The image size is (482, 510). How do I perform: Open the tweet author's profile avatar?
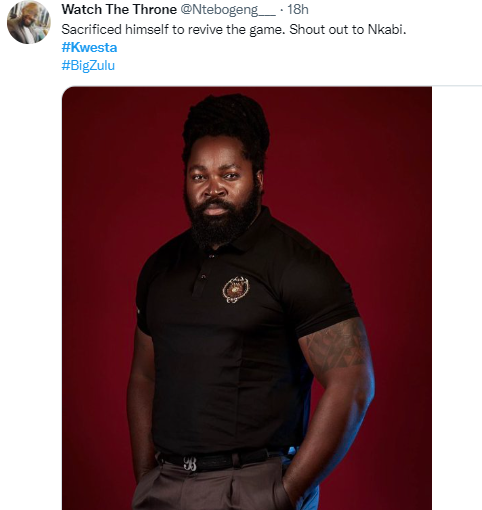click(29, 22)
